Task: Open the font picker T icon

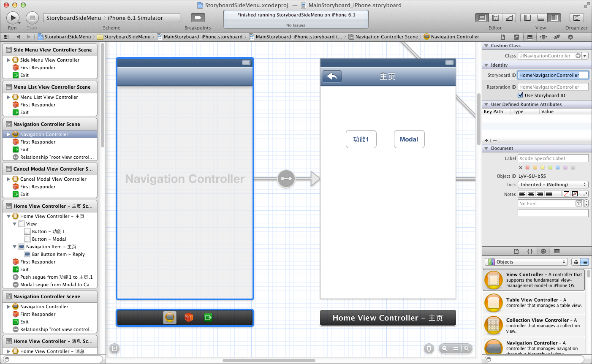Action: pos(579,204)
